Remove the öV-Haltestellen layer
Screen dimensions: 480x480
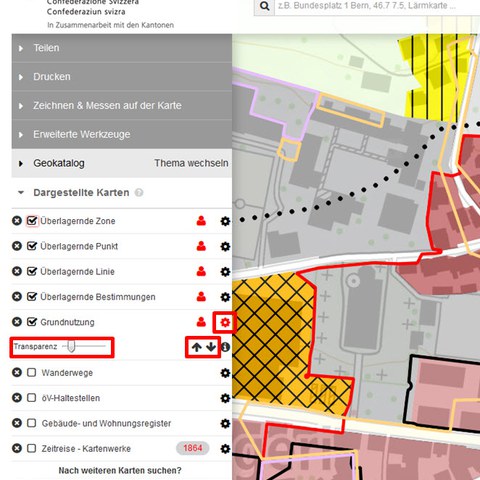tap(17, 398)
